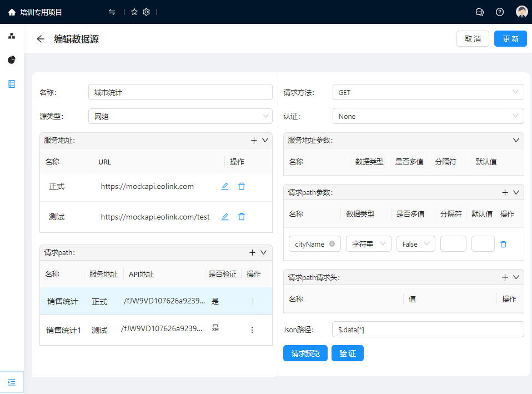This screenshot has height=394, width=532.
Task: Add a new 请求path entry
Action: click(252, 252)
